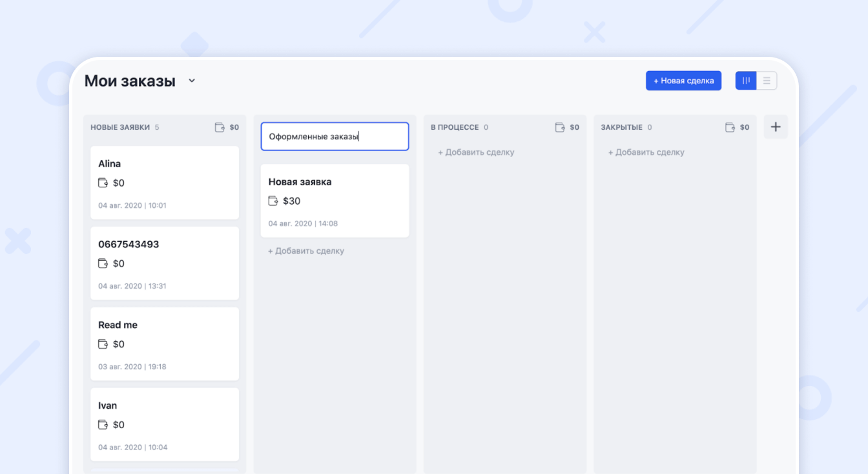Viewport: 868px width, 474px height.
Task: Select the В ПРОЦЕССЕ column header
Action: (456, 127)
